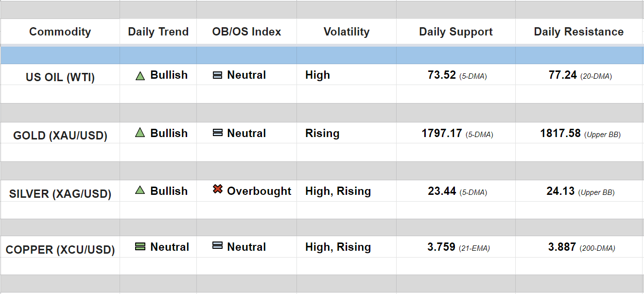Select the Commodity column header
Viewport: 644px width, 294px height.
click(60, 32)
